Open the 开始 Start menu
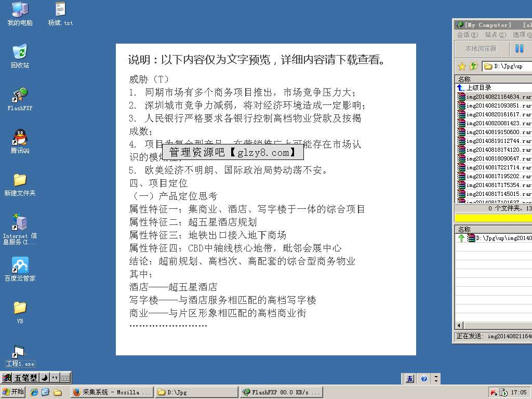The height and width of the screenshot is (399, 532). point(13,392)
